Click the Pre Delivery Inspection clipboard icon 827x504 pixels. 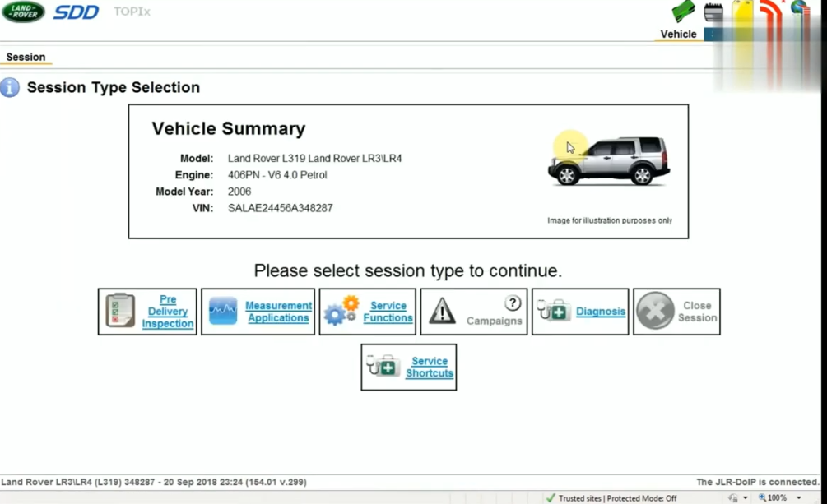coord(119,311)
